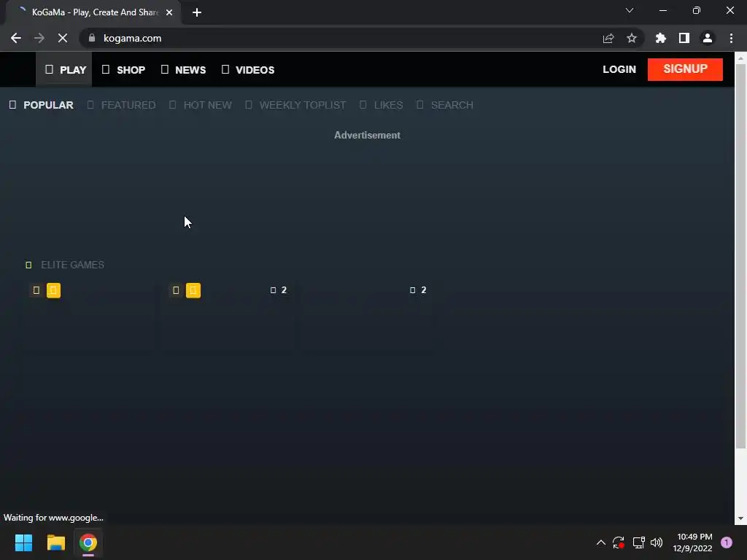Open a new browser tab
Screen dimensions: 747x560
point(197,12)
